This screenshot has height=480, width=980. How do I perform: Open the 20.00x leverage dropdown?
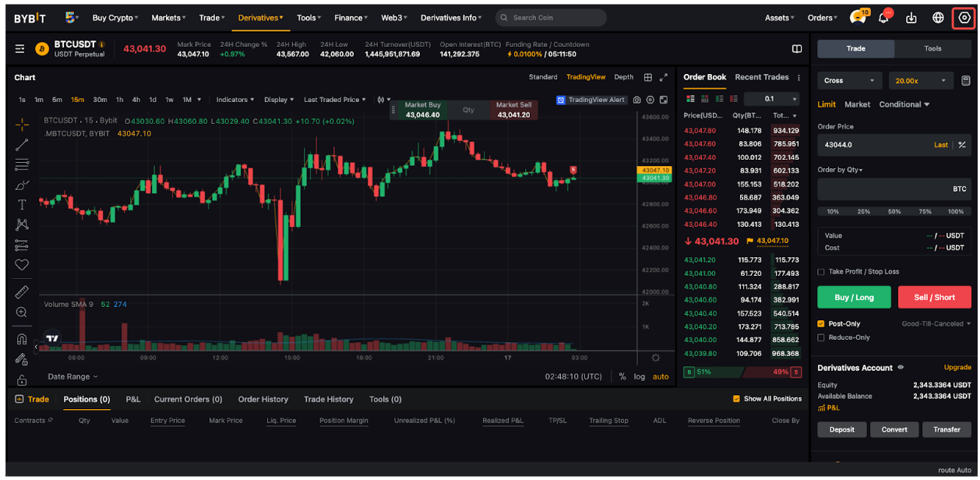(922, 80)
